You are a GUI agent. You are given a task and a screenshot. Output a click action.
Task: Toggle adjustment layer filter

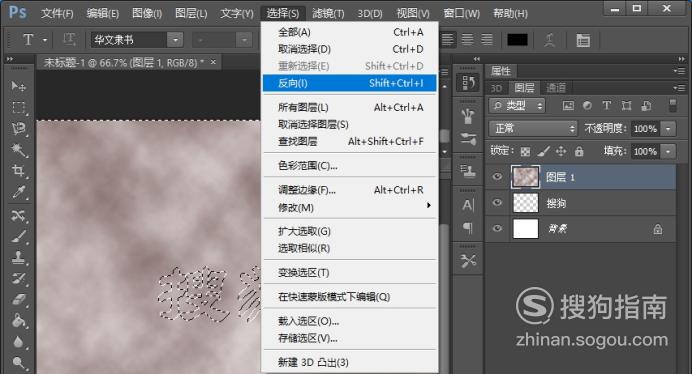click(x=587, y=106)
